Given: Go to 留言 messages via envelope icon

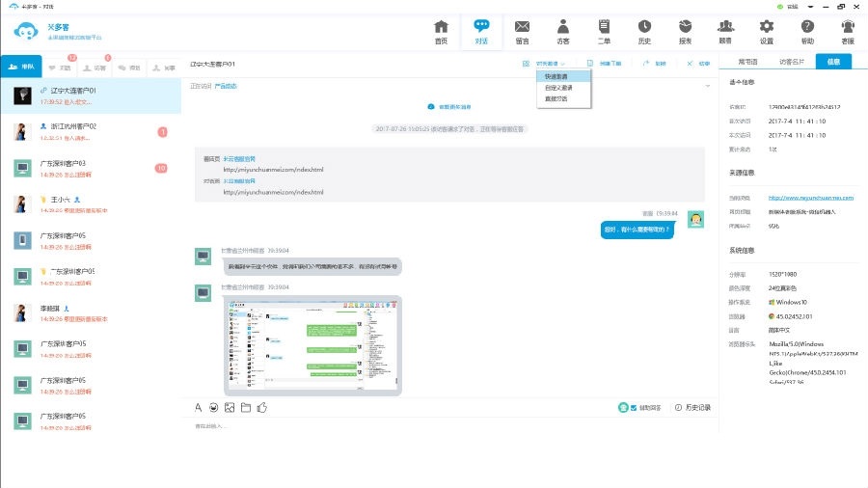Looking at the screenshot, I should point(522,31).
